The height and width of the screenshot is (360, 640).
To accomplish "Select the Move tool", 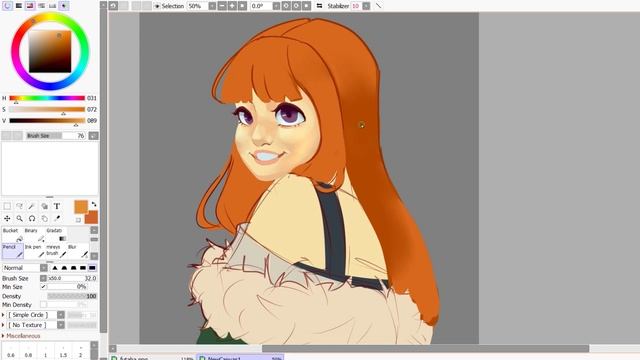I will tap(7, 218).
